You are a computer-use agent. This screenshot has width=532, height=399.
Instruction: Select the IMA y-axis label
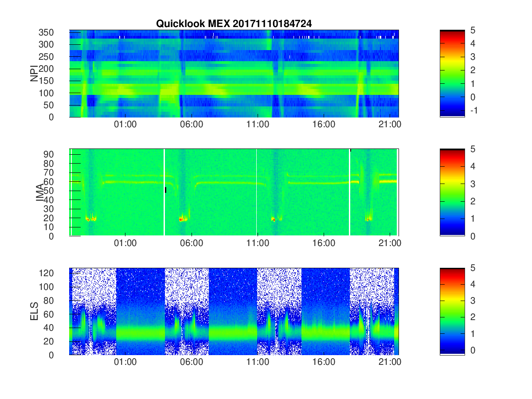click(x=40, y=192)
